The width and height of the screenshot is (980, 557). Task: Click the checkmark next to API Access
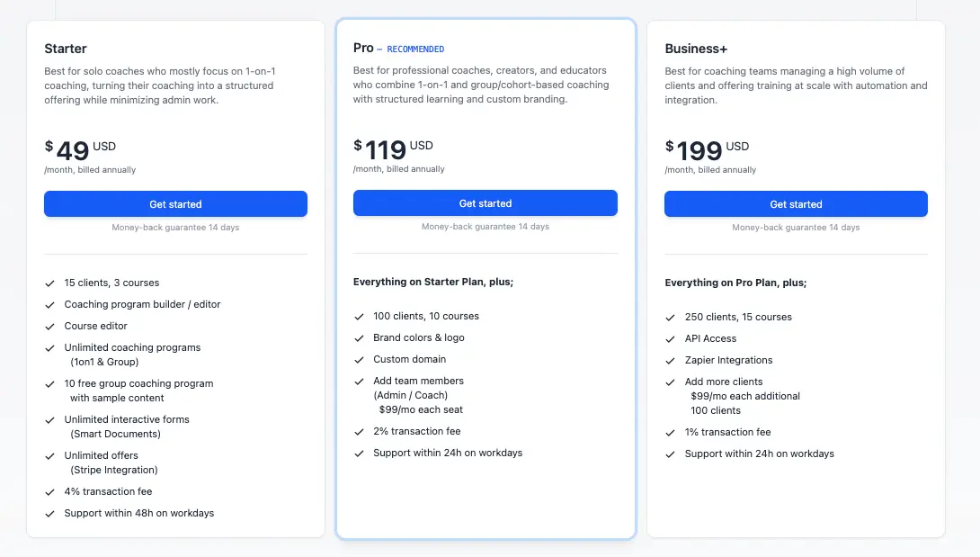(x=670, y=339)
